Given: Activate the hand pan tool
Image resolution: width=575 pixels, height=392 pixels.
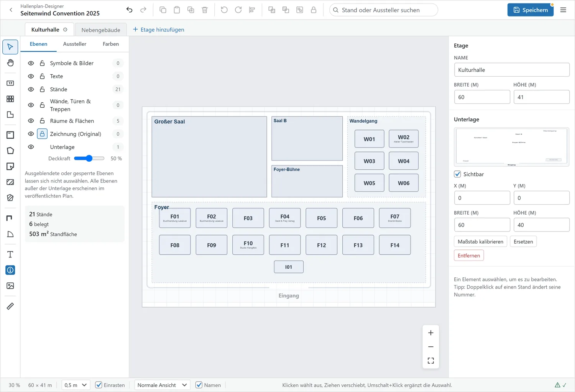Looking at the screenshot, I should coord(10,63).
